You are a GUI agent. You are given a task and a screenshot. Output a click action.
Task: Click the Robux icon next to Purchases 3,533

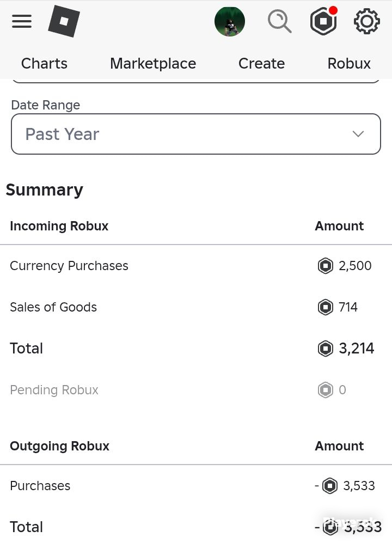(x=330, y=486)
